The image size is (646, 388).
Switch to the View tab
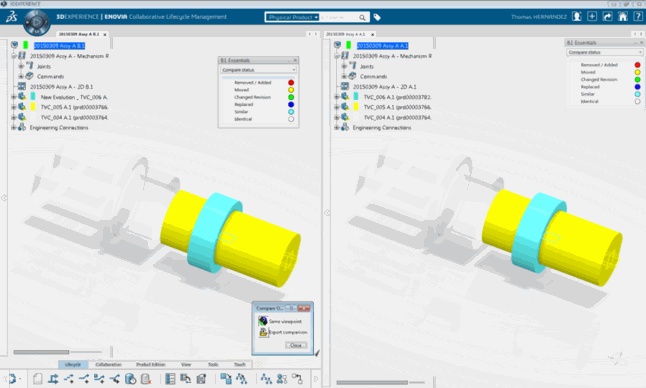click(x=186, y=365)
